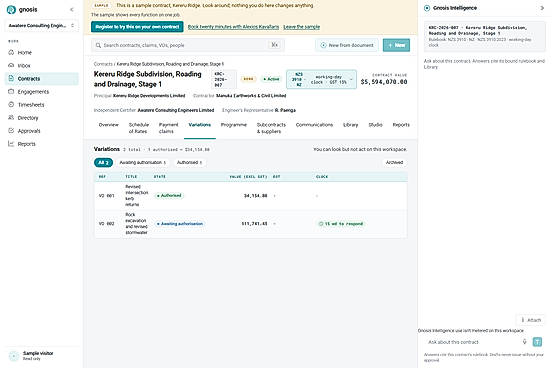Open Engagements in the sidebar
This screenshot has width=552, height=368.
click(42, 92)
